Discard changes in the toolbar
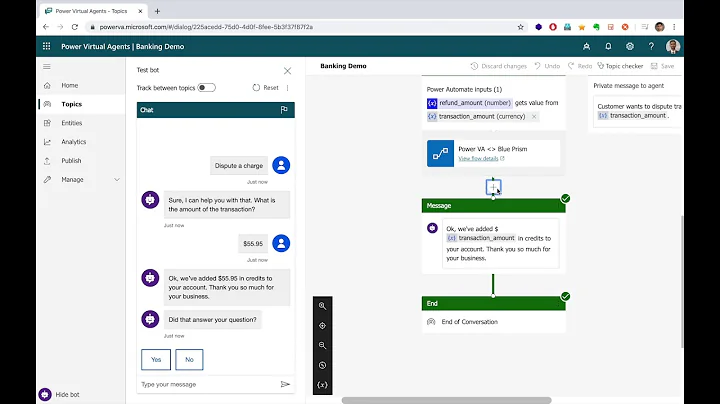This screenshot has height=404, width=720. [499, 66]
